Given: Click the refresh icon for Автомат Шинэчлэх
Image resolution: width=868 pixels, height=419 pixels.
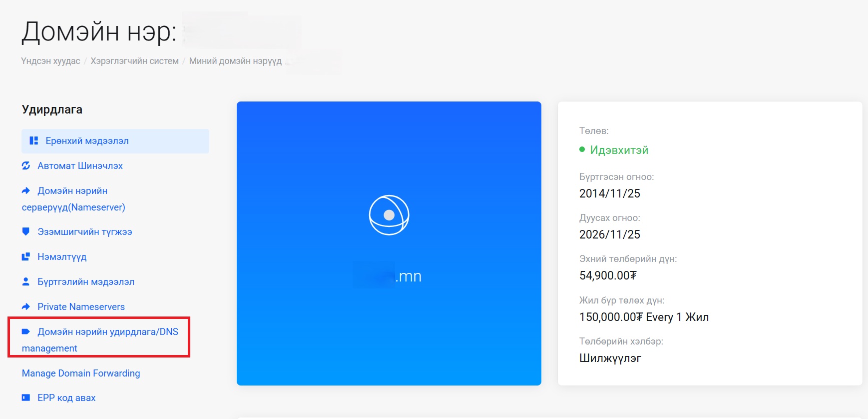Looking at the screenshot, I should tap(26, 165).
